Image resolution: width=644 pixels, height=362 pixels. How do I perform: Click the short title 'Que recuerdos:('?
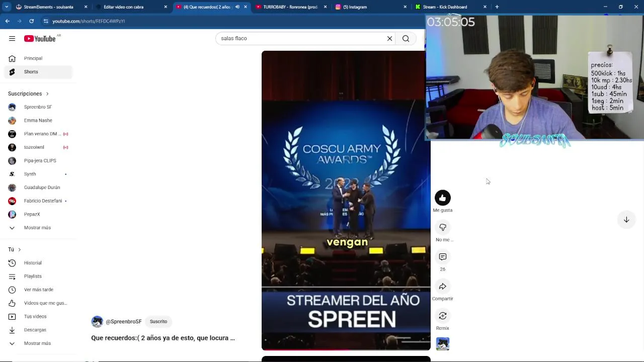pos(163,338)
